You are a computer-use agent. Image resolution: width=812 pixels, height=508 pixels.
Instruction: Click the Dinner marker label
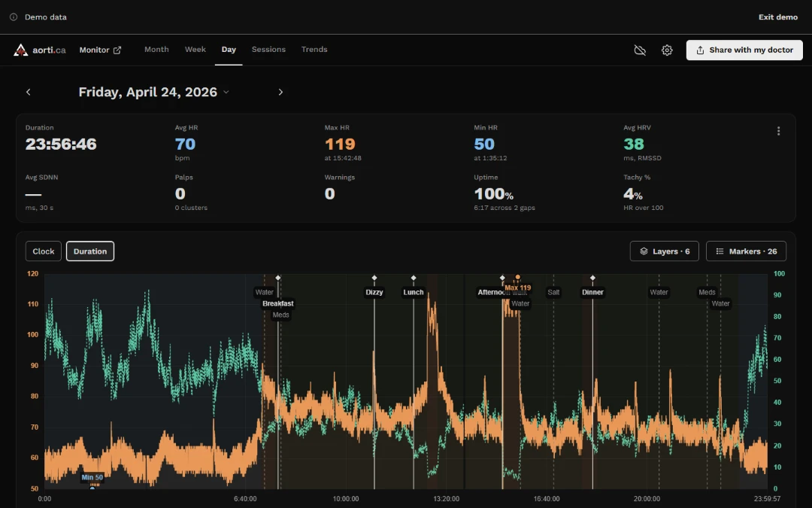pos(592,292)
